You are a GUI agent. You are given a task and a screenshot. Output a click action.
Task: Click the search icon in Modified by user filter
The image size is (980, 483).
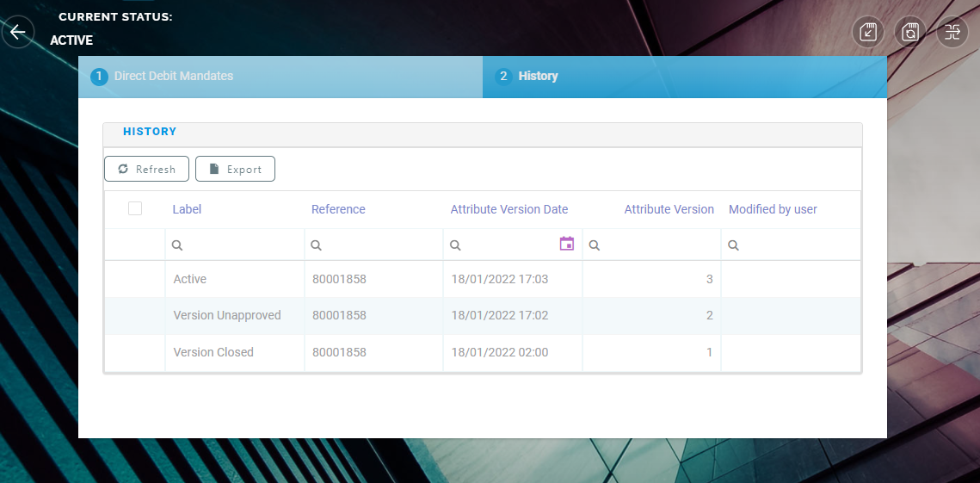click(733, 245)
